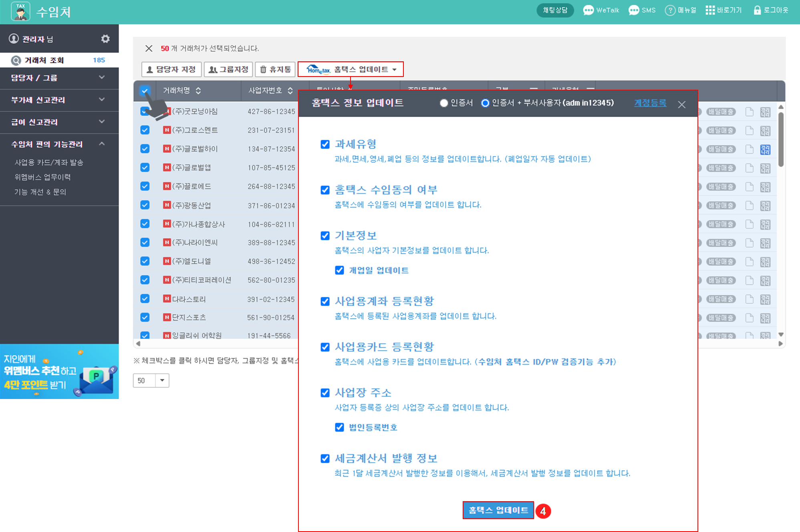800x532 pixels.
Task: Open the 홈택스 업데이트 toolbar dropdown
Action: (351, 69)
